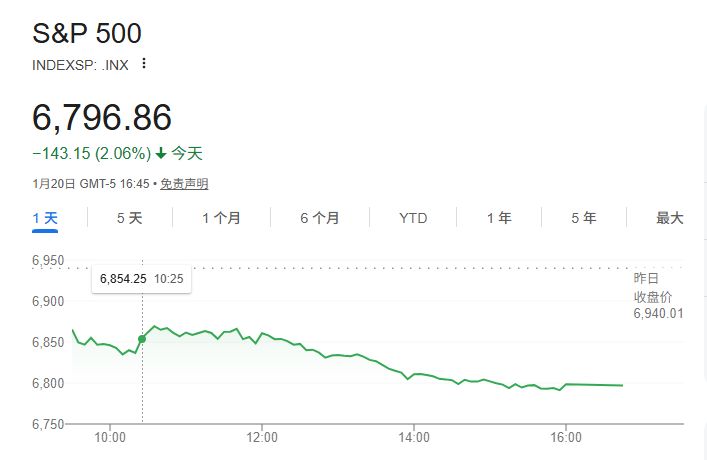The width and height of the screenshot is (707, 460).
Task: Switch to the 5 天 tab
Action: point(130,218)
